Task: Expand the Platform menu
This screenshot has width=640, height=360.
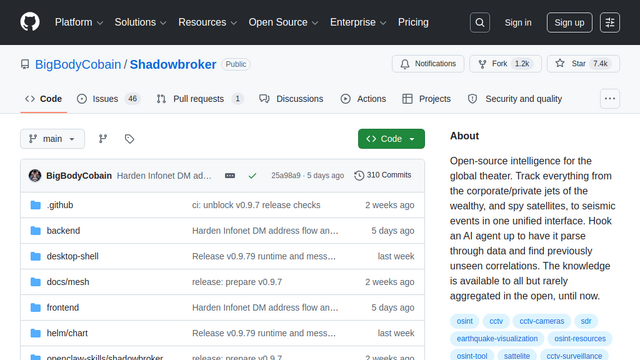Action: coord(79,22)
